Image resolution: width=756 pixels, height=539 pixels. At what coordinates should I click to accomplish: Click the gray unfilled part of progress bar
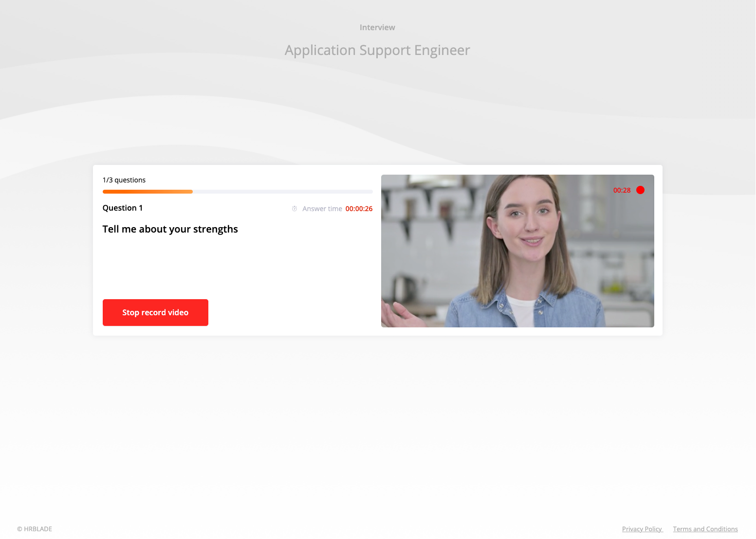point(282,192)
